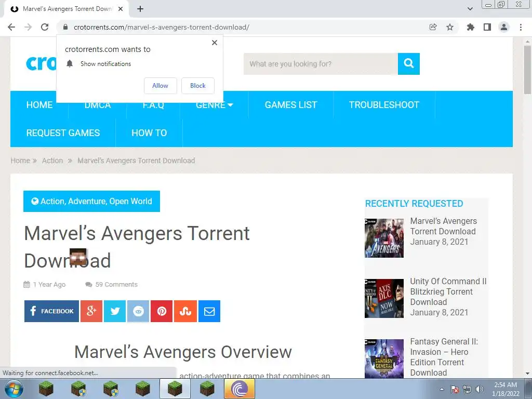Click the site search input field
Image resolution: width=532 pixels, height=399 pixels.
pos(321,64)
